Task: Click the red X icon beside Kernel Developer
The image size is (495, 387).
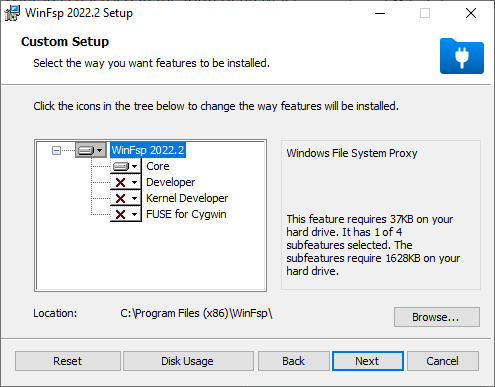Action: [120, 198]
